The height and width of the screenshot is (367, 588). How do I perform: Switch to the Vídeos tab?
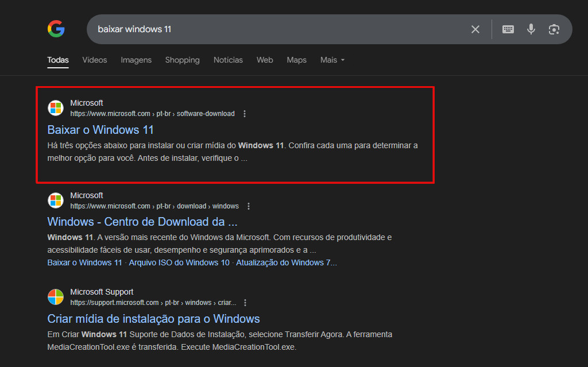pos(95,60)
